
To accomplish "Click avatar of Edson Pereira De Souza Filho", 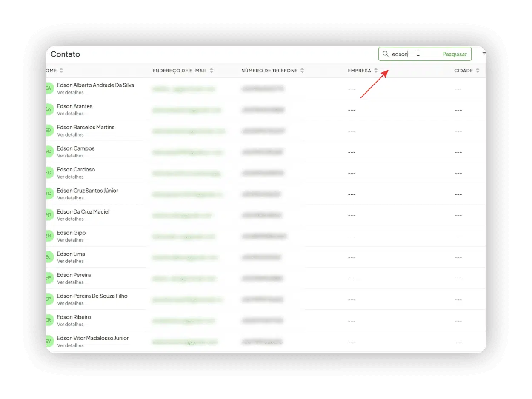I will pyautogui.click(x=49, y=299).
